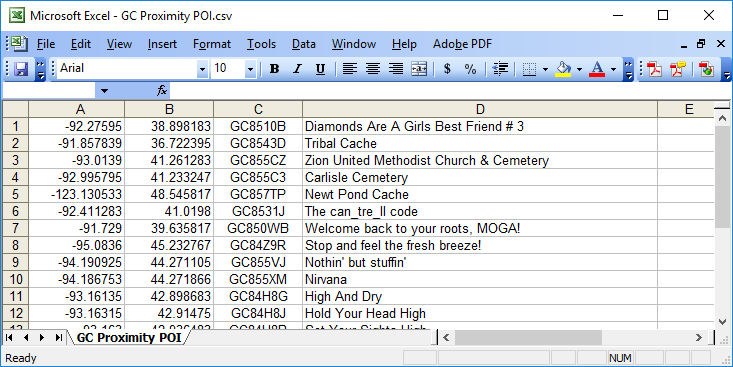The image size is (733, 367).
Task: Center cell text
Action: [373, 69]
